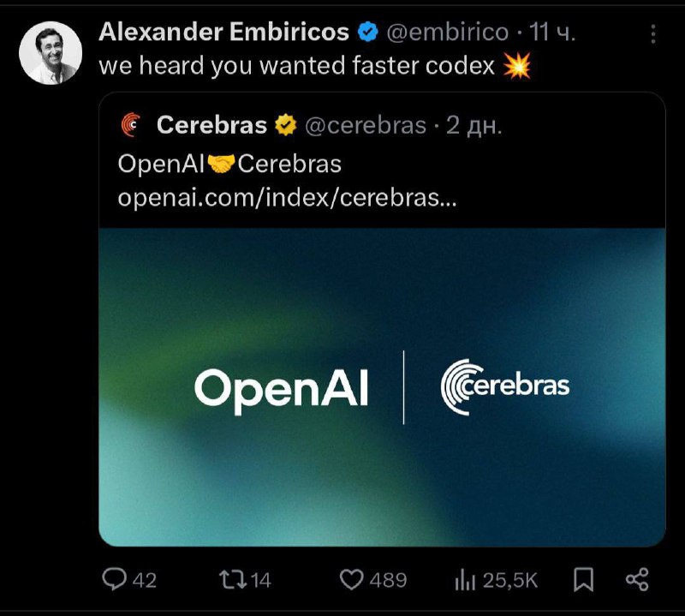This screenshot has height=616, width=685.
Task: Click the 11 ч. tweet timestamp
Action: (x=552, y=33)
